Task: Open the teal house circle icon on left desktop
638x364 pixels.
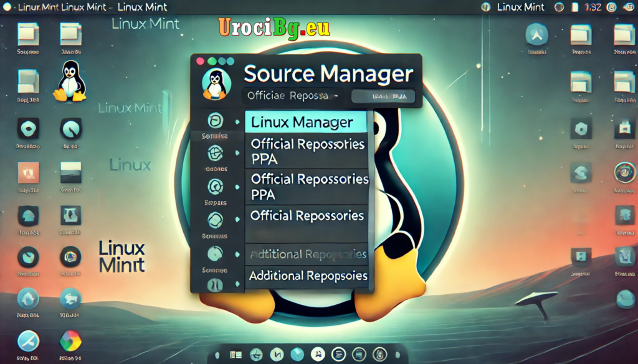Action: tap(28, 299)
